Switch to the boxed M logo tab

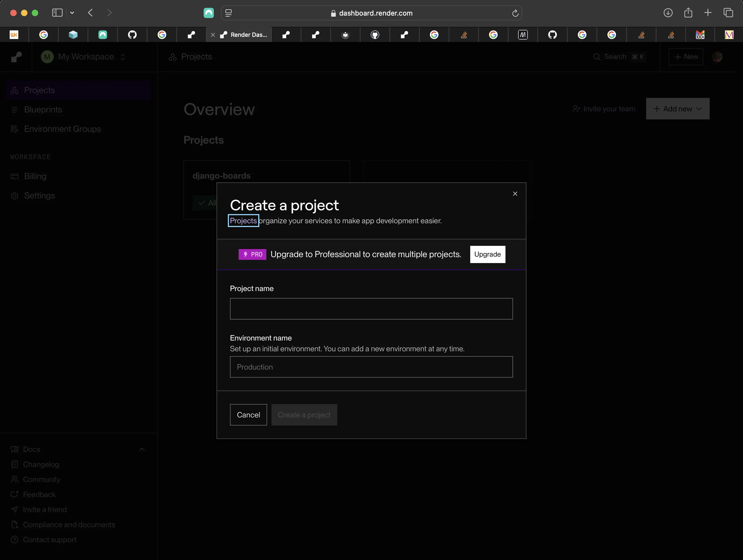click(523, 35)
